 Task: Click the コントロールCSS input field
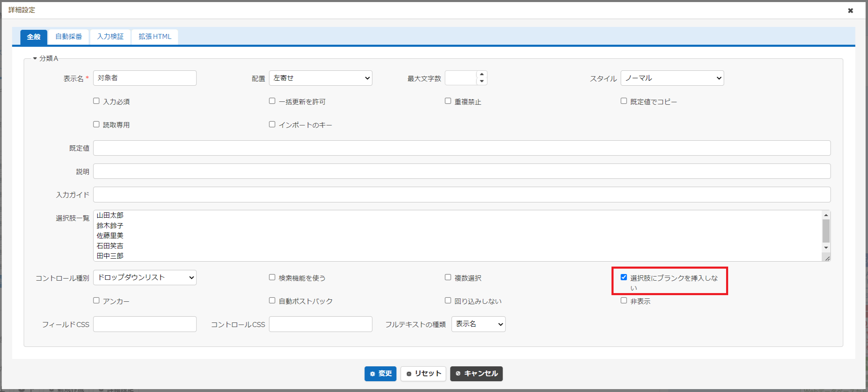[x=321, y=324]
